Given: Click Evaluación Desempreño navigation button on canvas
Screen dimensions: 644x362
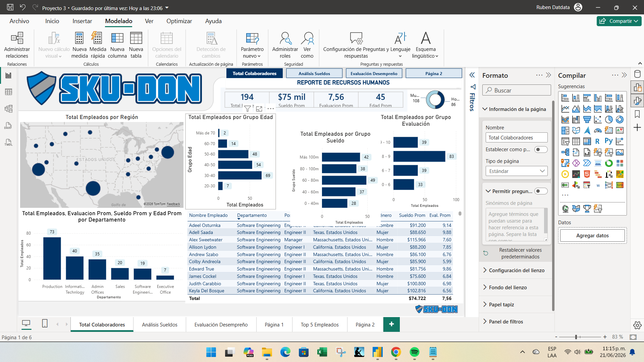Looking at the screenshot, I should 374,73.
